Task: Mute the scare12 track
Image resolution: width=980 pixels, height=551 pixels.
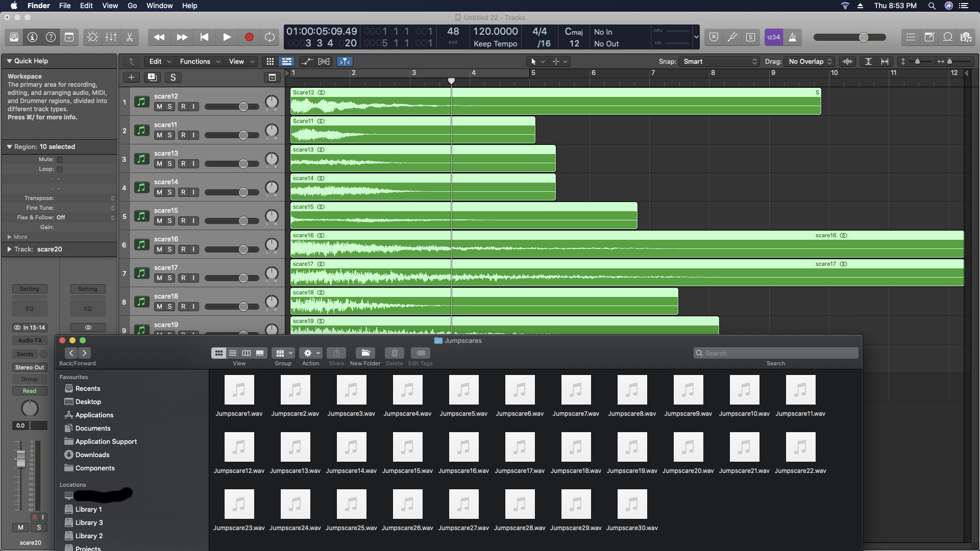Action: tap(159, 107)
